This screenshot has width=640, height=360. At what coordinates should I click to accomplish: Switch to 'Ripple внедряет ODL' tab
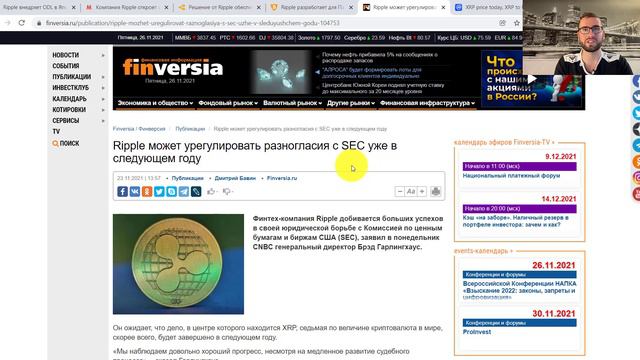tap(35, 7)
